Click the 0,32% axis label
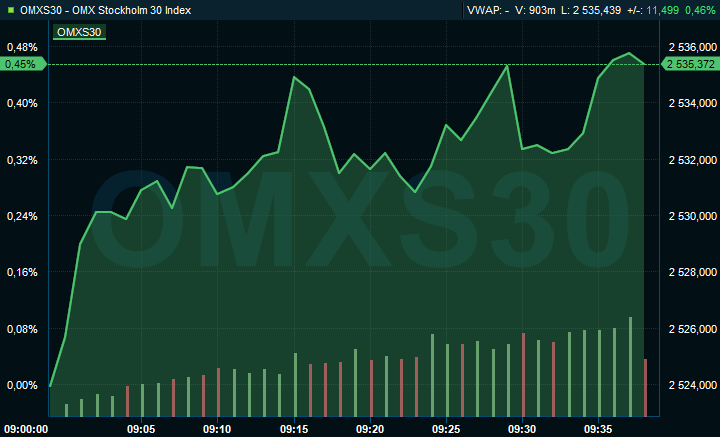 coord(22,160)
